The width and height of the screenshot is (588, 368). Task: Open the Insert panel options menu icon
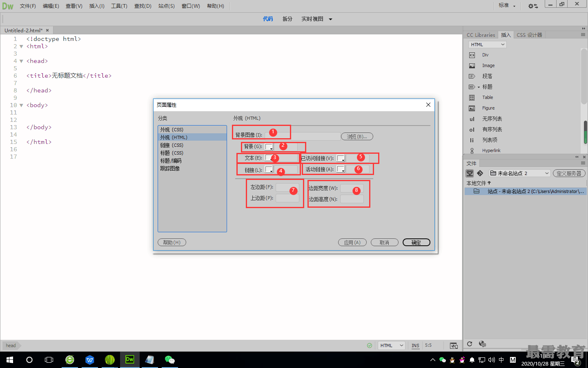(583, 35)
